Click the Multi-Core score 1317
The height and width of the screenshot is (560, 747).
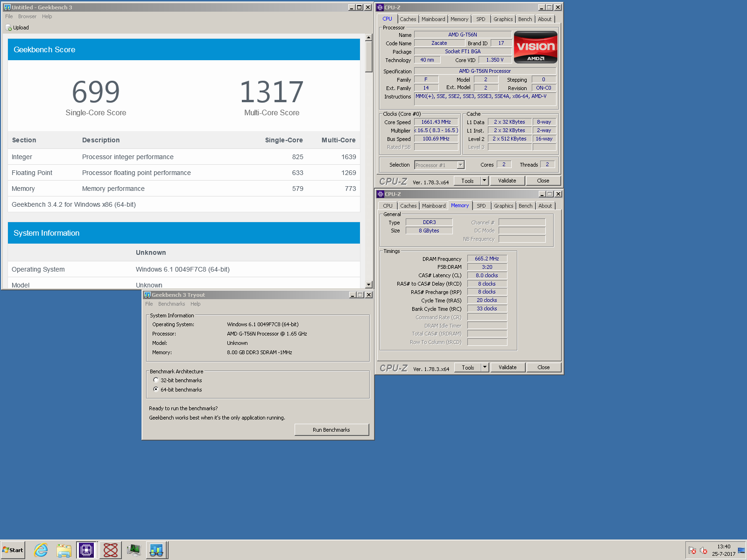pos(272,92)
